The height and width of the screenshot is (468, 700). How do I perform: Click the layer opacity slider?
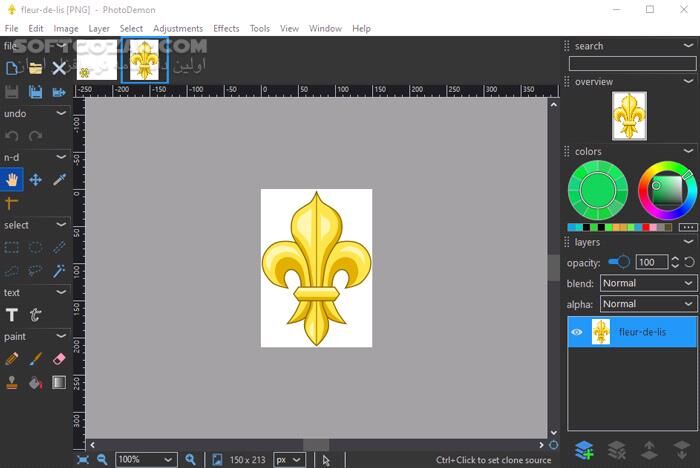tap(618, 262)
